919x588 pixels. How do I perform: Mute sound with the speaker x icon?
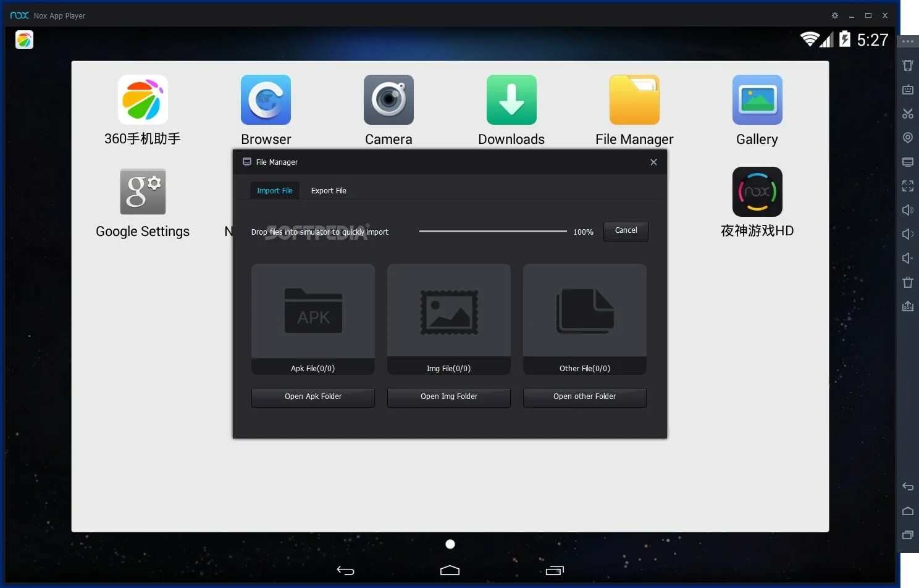[x=908, y=258]
